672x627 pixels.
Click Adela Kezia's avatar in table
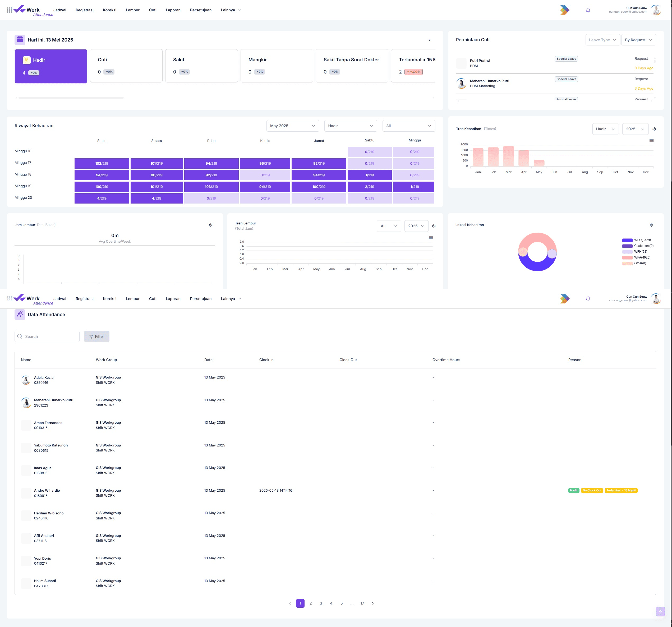(x=26, y=380)
